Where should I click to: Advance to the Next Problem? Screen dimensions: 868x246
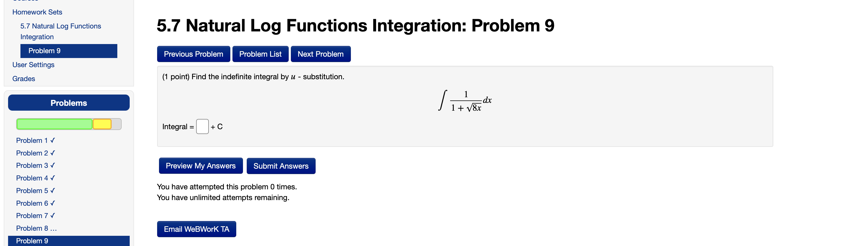click(x=320, y=54)
